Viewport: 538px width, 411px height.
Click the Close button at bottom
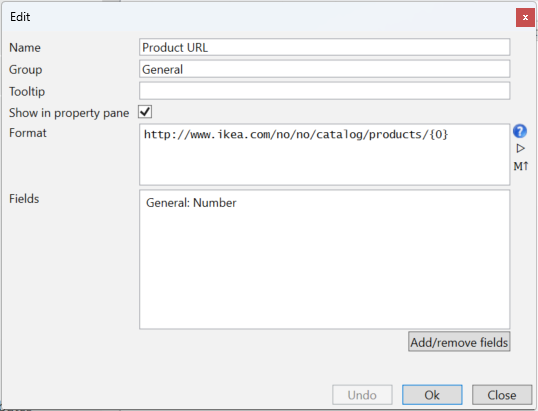(x=502, y=395)
